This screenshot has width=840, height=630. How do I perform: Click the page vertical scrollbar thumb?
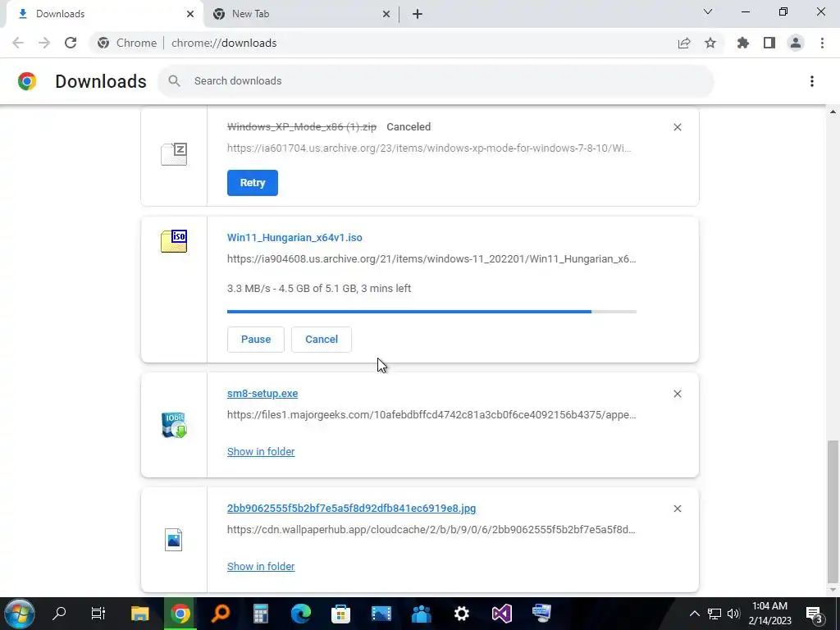tap(832, 512)
